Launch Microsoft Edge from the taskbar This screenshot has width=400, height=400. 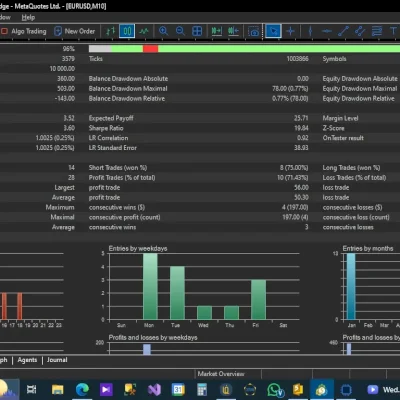(82, 389)
